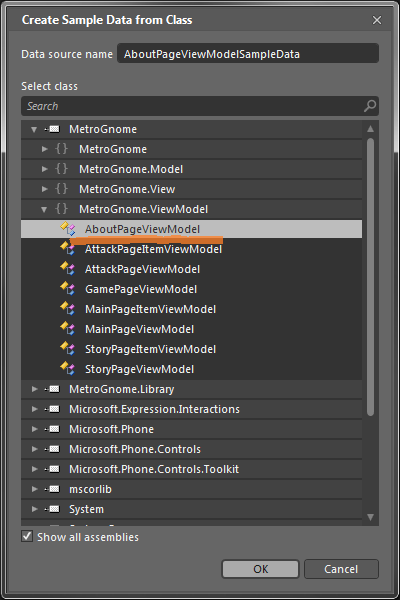Select the GamePageViewModel class
Screen dimensions: 400x600
click(191, 289)
